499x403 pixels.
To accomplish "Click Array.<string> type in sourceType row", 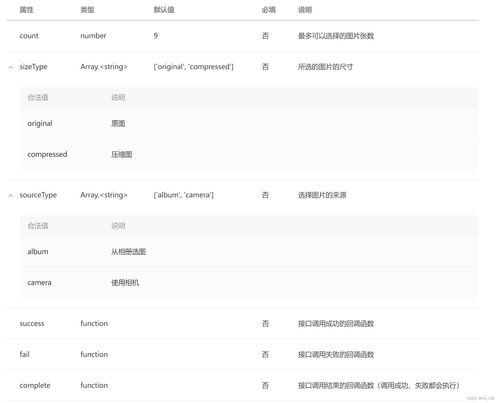I will 104,195.
